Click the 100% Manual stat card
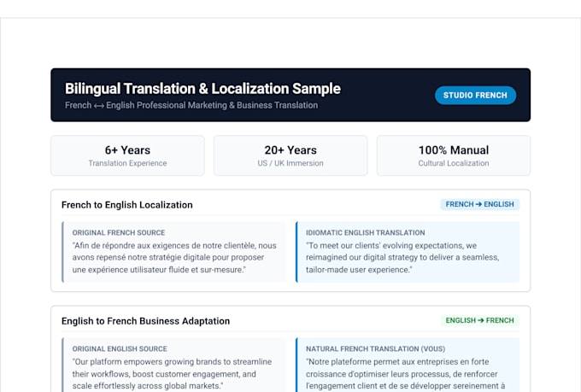 point(454,155)
